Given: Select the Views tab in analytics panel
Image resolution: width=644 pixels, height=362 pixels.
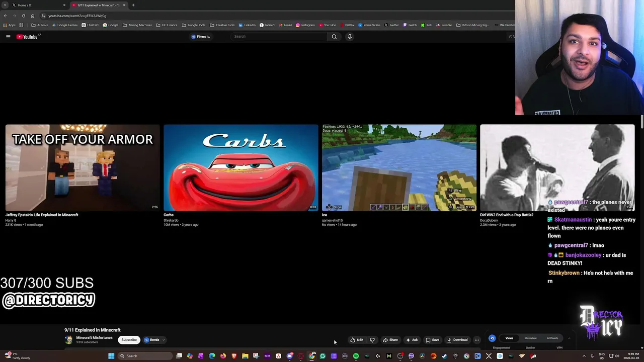Looking at the screenshot, I should [x=509, y=338].
